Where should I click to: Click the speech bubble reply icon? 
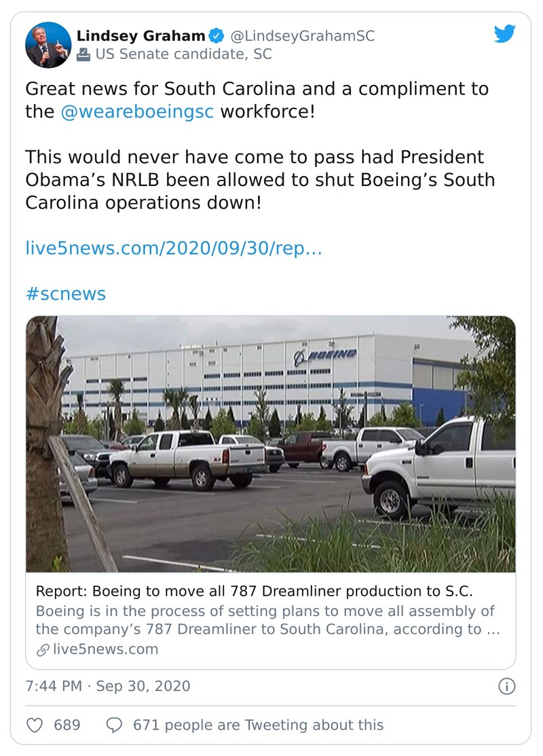[x=115, y=725]
